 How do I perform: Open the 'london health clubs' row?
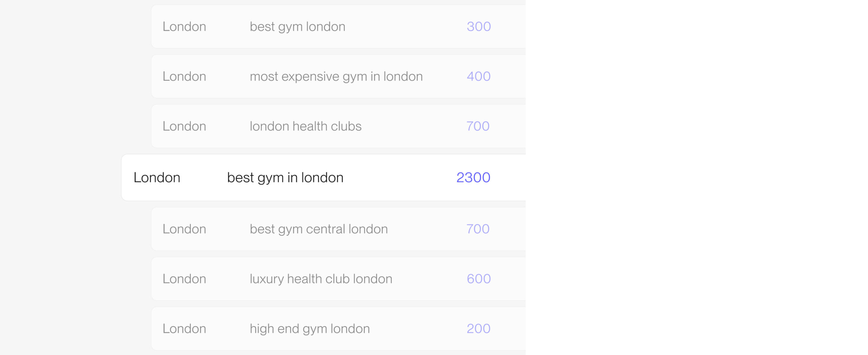(338, 126)
